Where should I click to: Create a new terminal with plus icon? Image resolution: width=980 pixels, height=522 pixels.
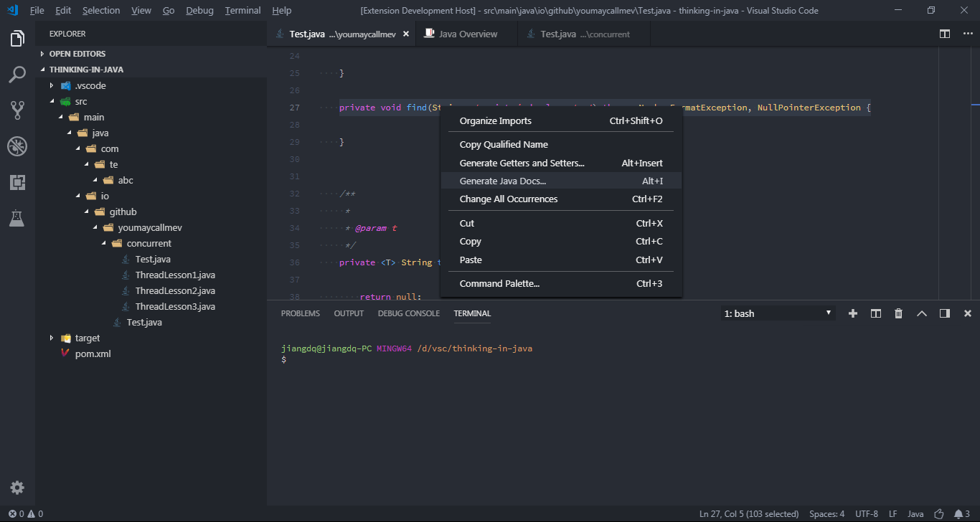pos(853,313)
